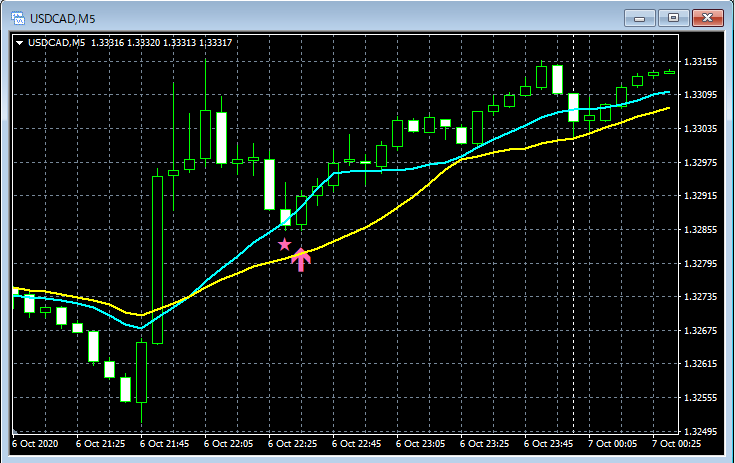The image size is (735, 463).
Task: Click the 1.32795 price label
Action: [700, 263]
